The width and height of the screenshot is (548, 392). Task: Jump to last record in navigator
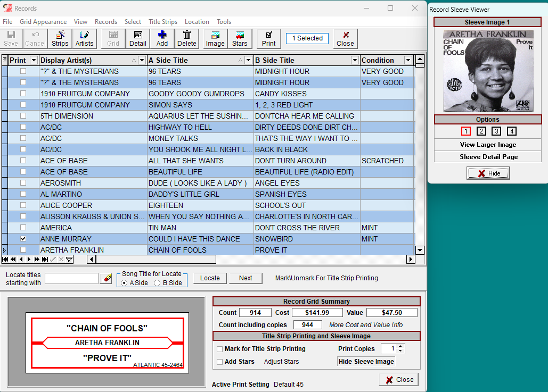coord(45,260)
